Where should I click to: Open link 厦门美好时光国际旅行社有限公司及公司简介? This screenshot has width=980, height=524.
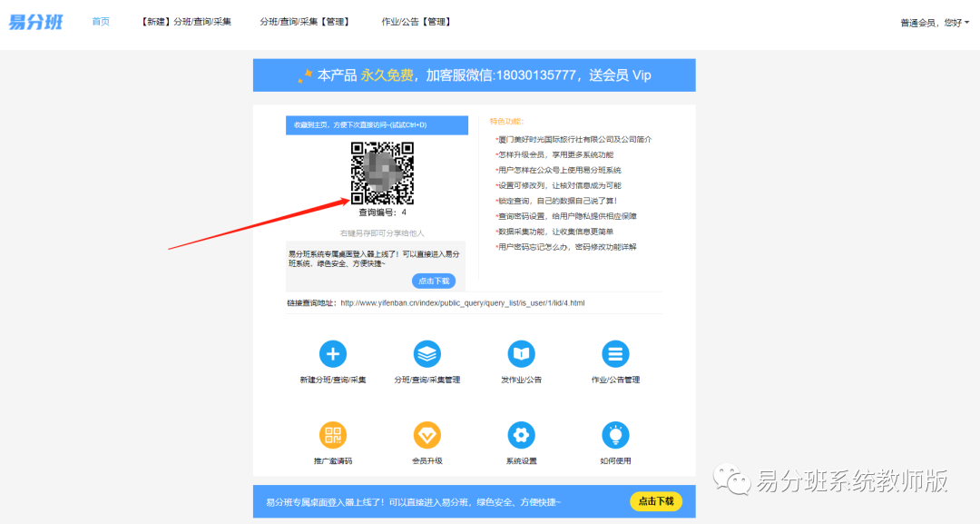coord(573,140)
